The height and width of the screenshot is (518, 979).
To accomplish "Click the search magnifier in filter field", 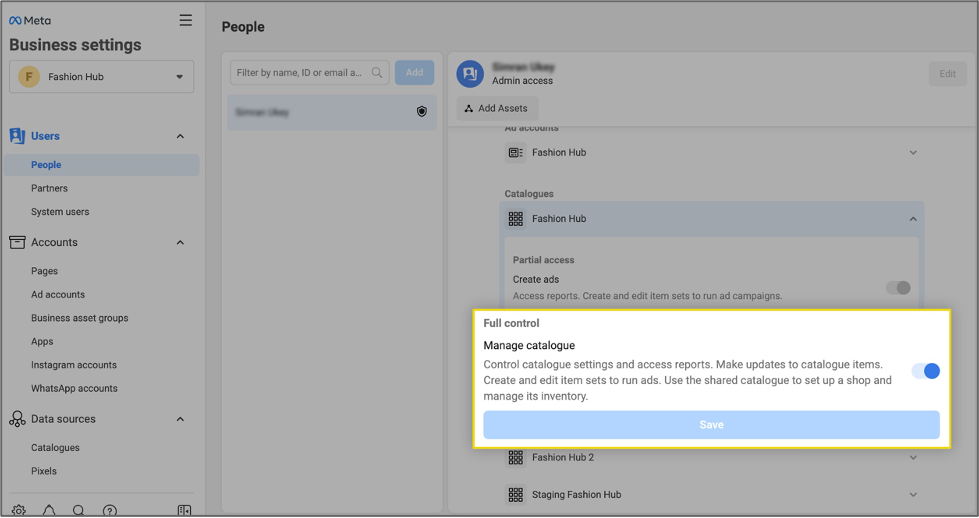I will [376, 72].
